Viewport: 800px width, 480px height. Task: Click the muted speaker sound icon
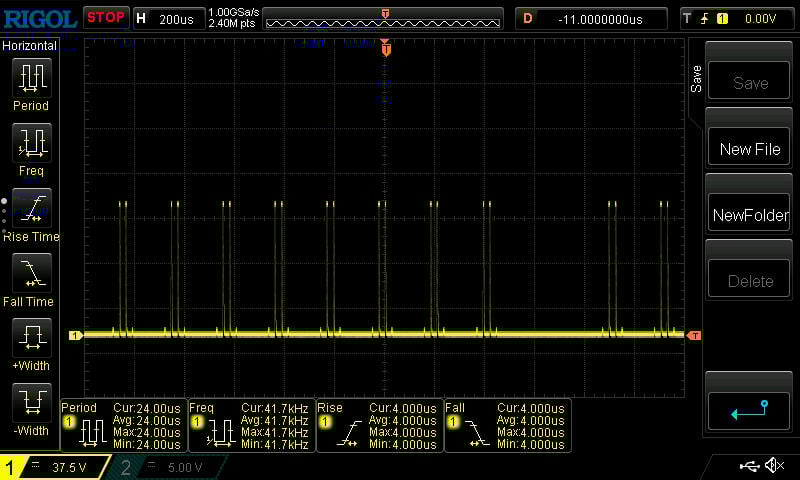(774, 465)
